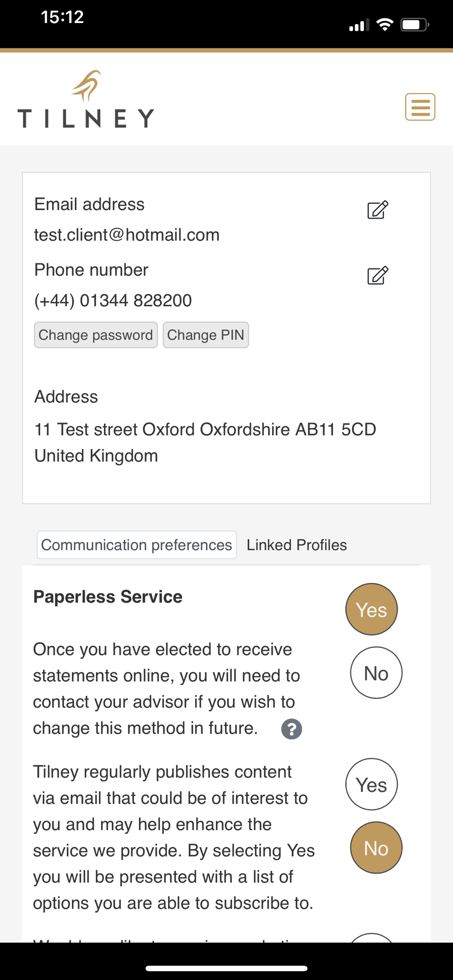Screen dimensions: 453x980
Task: Switch to Communication preferences tab
Action: point(137,545)
